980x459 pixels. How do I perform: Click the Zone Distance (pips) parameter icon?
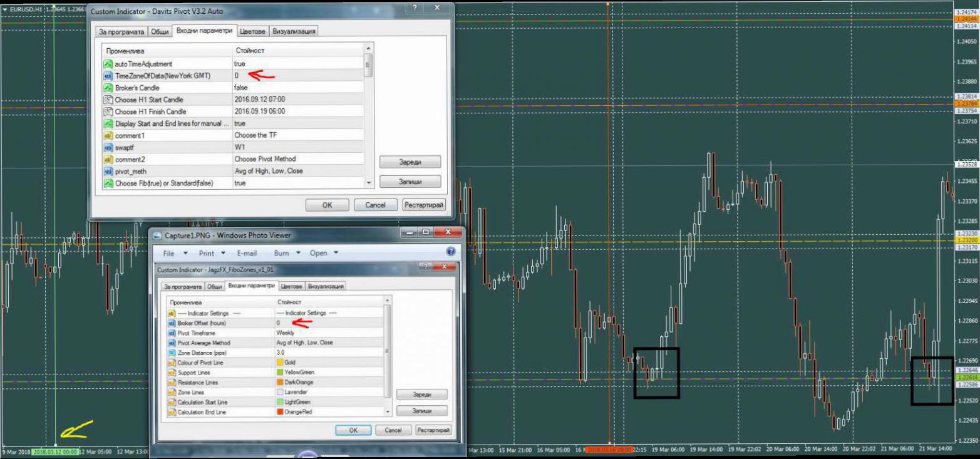172,353
